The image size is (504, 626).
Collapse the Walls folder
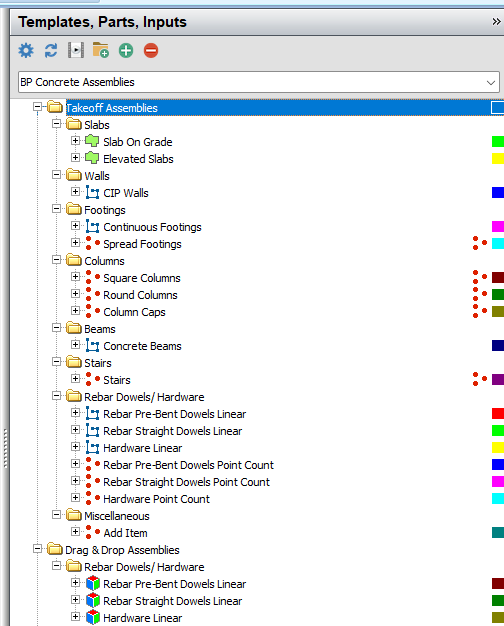(x=57, y=174)
